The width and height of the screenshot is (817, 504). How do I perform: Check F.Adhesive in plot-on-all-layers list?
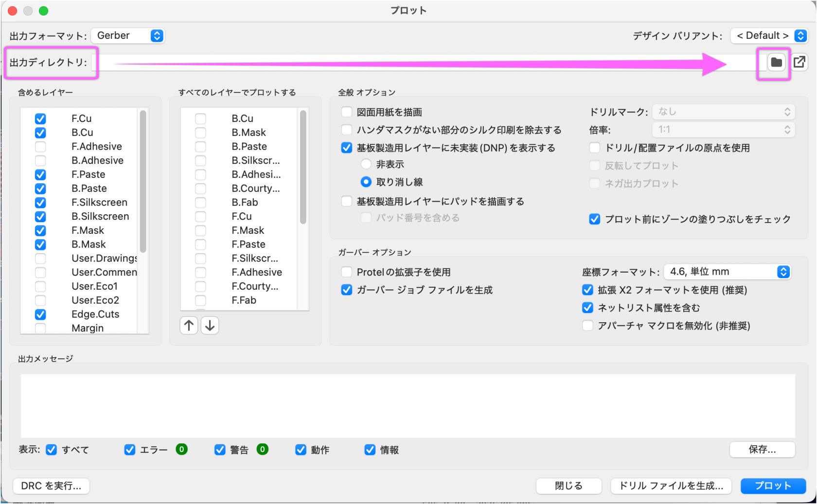click(x=200, y=273)
